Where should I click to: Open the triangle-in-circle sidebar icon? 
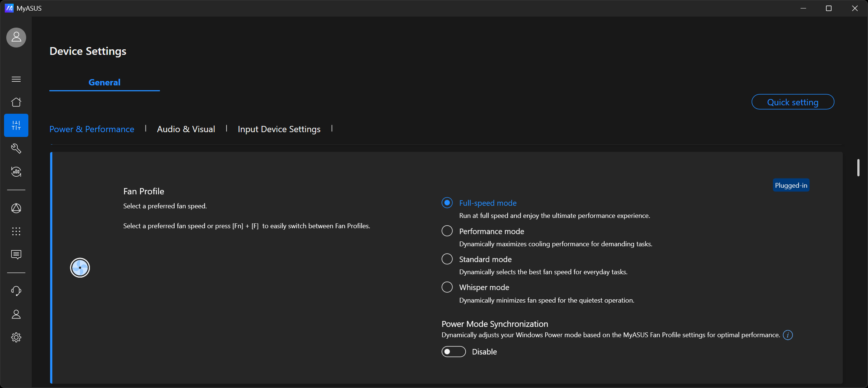16,208
